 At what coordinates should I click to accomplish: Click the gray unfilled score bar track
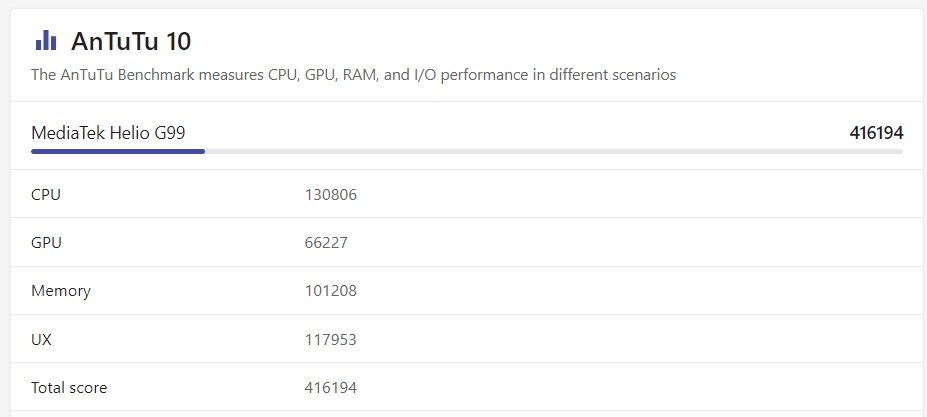pyautogui.click(x=552, y=152)
